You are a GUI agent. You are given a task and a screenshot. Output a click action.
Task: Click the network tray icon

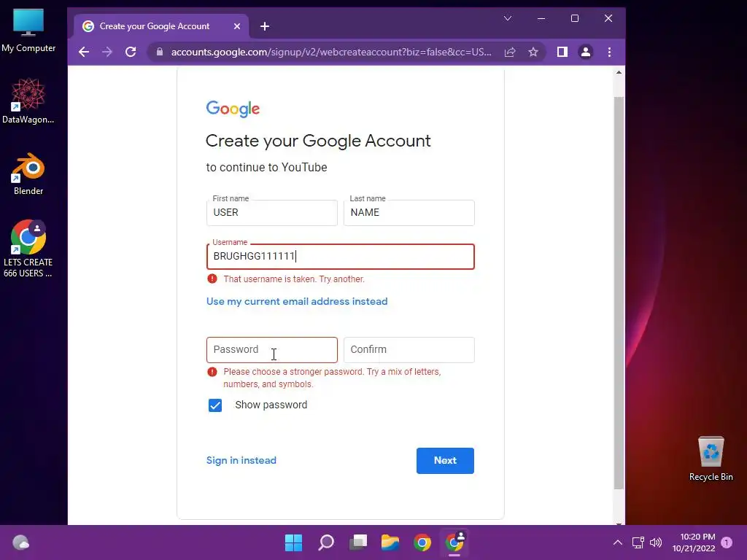(x=638, y=542)
